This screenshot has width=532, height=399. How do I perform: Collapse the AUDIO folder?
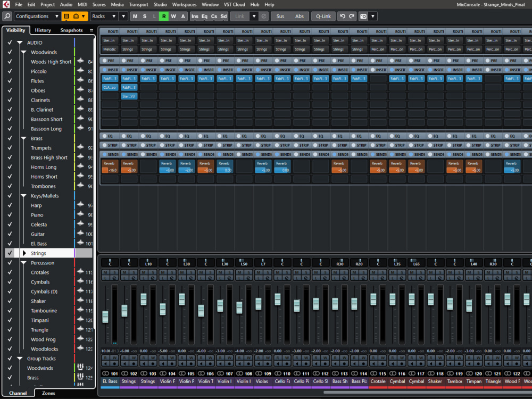[x=20, y=43]
